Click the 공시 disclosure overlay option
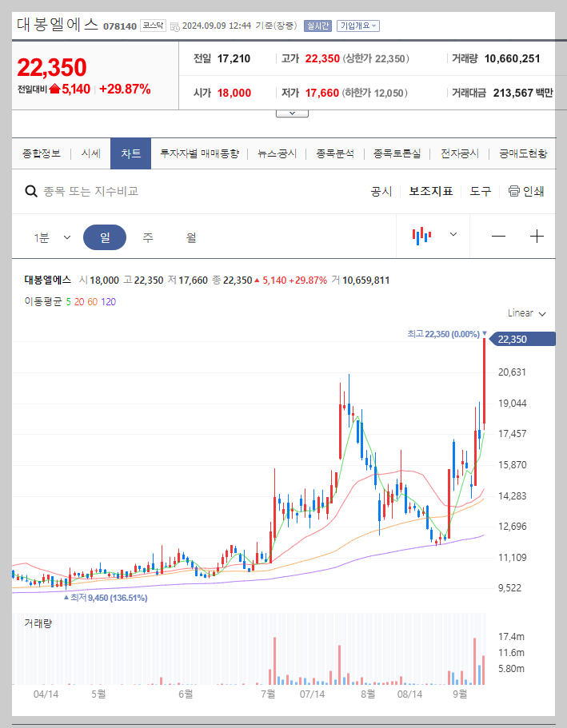567x728 pixels. tap(381, 190)
